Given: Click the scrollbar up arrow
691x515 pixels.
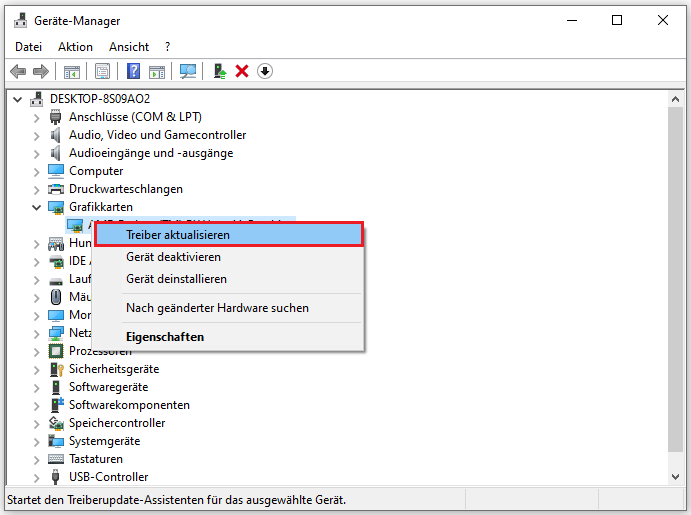Looking at the screenshot, I should (x=675, y=99).
